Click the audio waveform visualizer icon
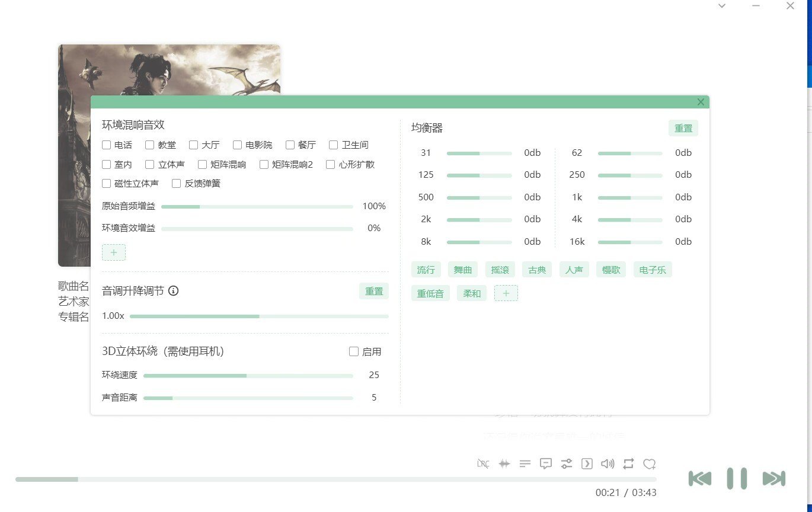Screen dimensions: 812x512 point(504,464)
